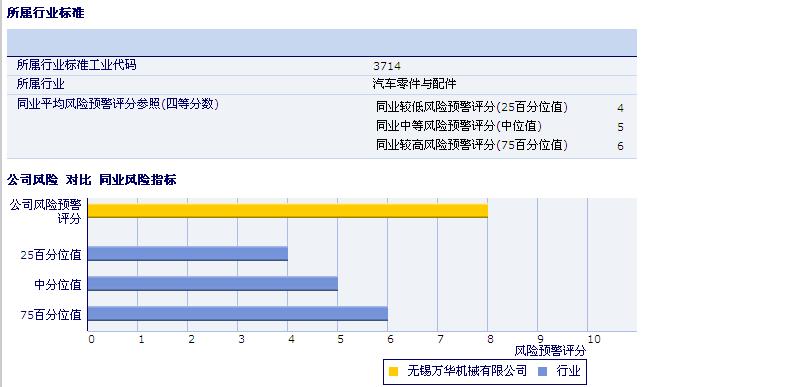Click the 所属行业标准工业代码 row label
786x387 pixels.
pos(76,65)
